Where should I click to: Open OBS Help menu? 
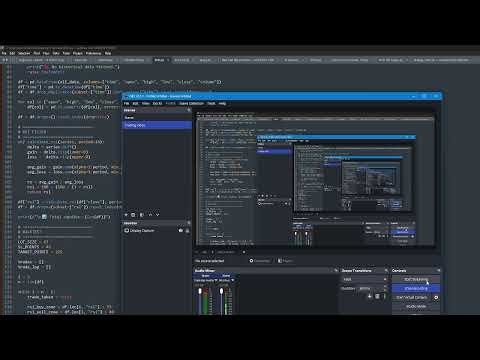[222, 103]
